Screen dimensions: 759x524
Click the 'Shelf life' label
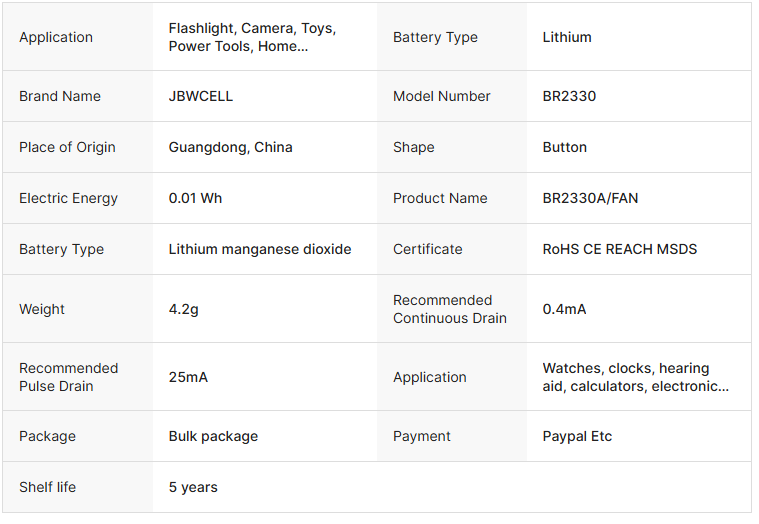[x=47, y=487]
